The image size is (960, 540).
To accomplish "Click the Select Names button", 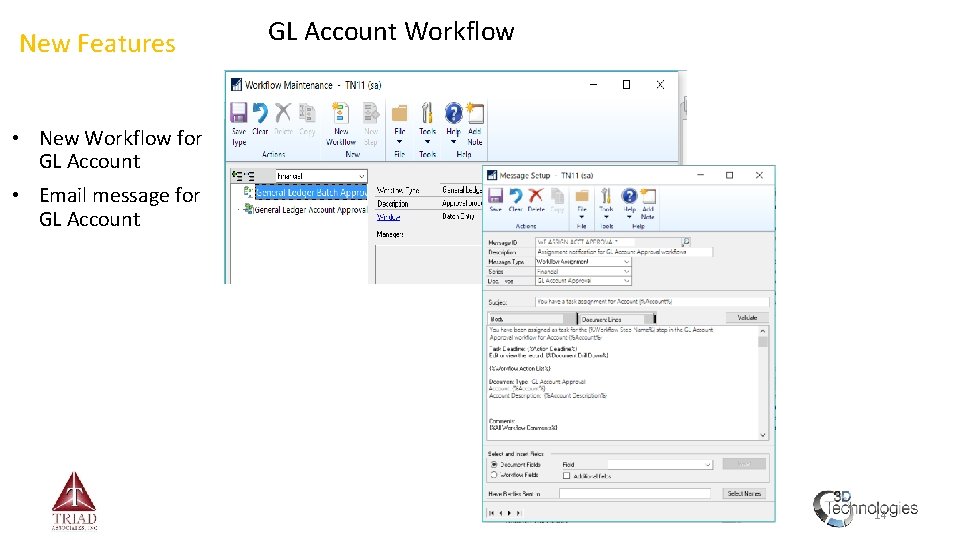I will click(x=744, y=493).
